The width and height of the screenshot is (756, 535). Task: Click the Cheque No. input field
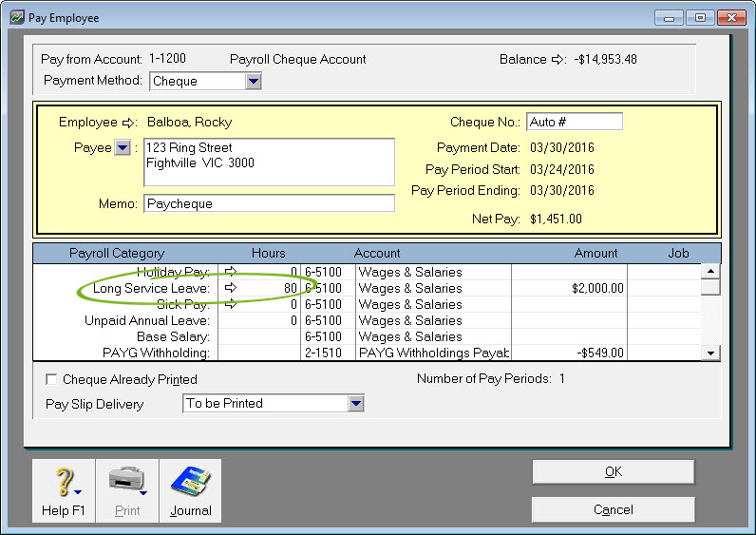(574, 122)
